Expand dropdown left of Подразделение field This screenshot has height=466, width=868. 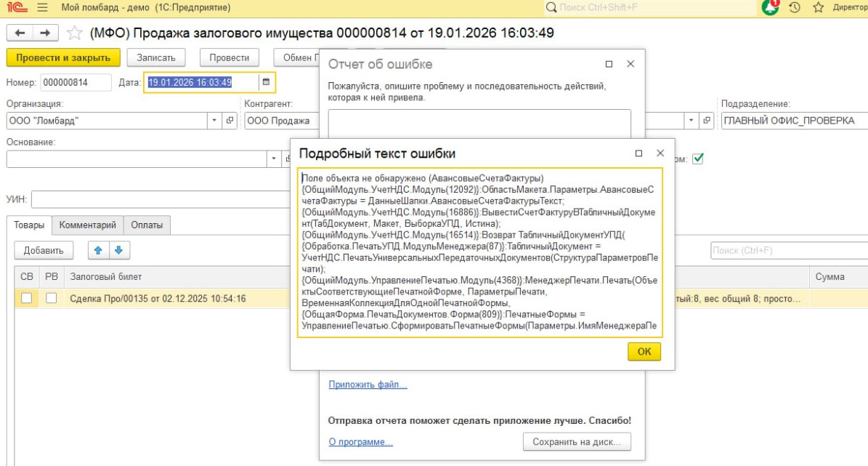691,120
